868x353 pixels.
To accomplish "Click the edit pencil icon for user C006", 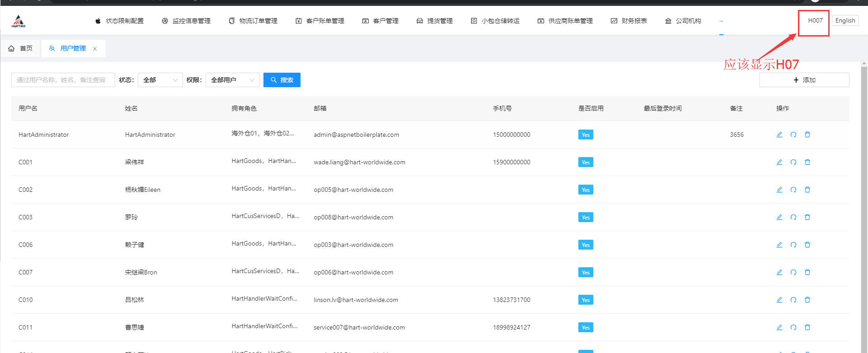I will [779, 245].
